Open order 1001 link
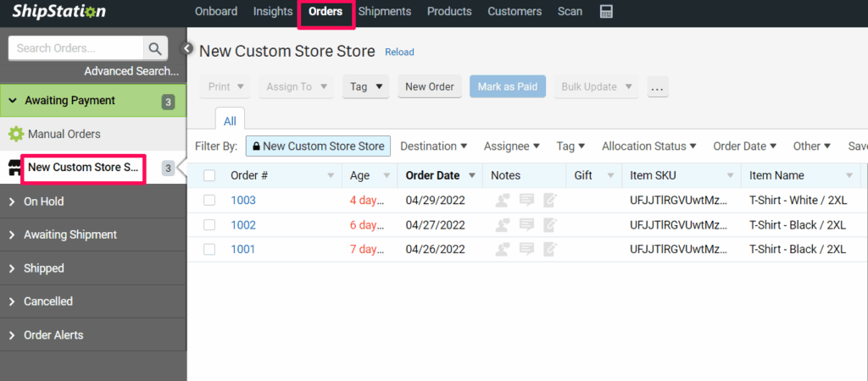 pyautogui.click(x=242, y=249)
